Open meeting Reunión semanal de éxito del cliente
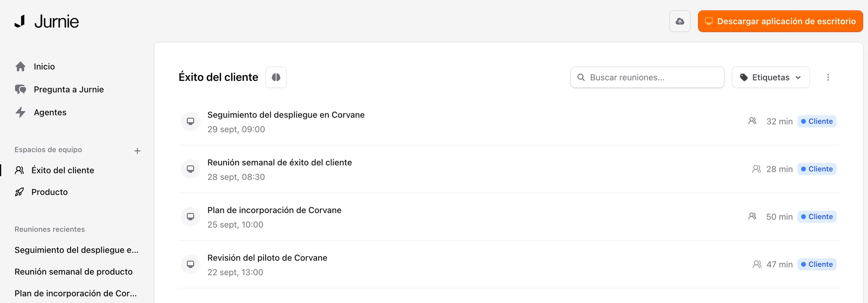This screenshot has height=303, width=868. point(280,163)
